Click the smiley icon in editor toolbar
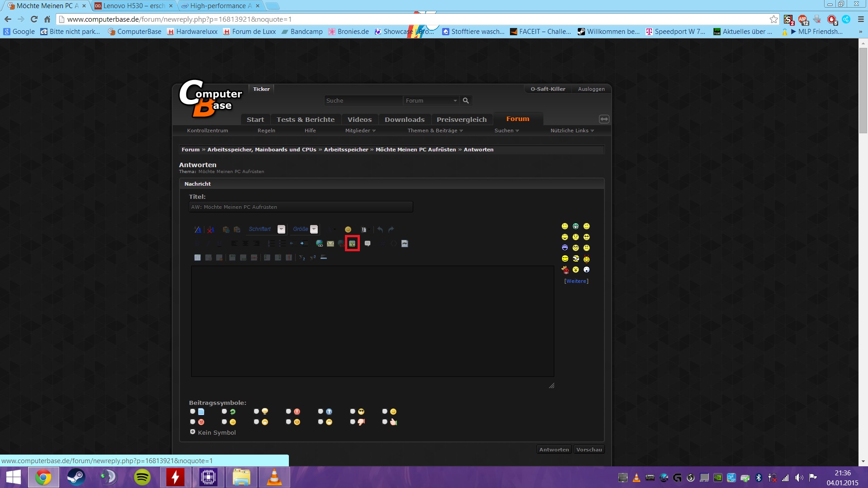Viewport: 868px width, 488px height. pos(348,230)
